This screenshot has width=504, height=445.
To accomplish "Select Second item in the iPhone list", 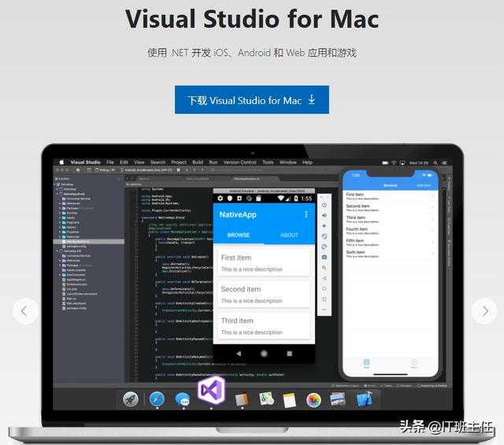I will point(391,208).
